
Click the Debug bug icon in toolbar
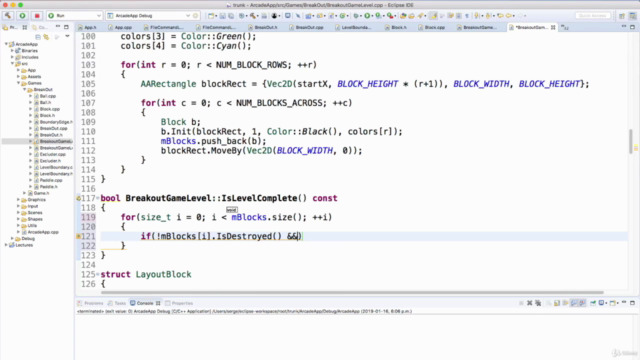click(356, 16)
